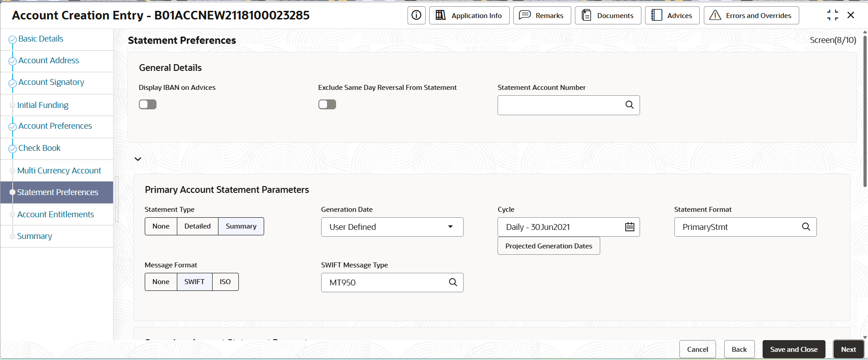Screen dimensions: 868x360
Task: Search icon in SWIFT Message Type field
Action: click(453, 282)
